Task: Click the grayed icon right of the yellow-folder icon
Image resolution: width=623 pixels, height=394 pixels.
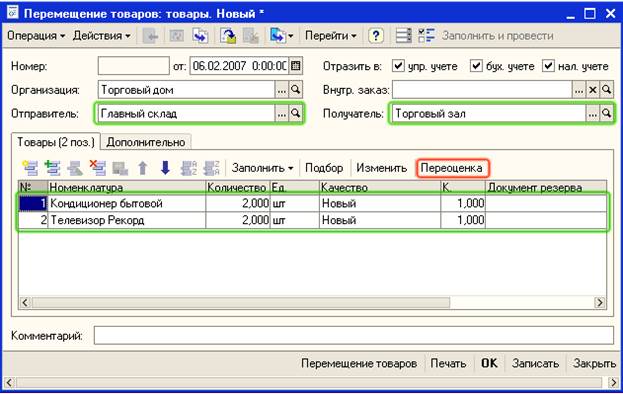Action: 251,36
